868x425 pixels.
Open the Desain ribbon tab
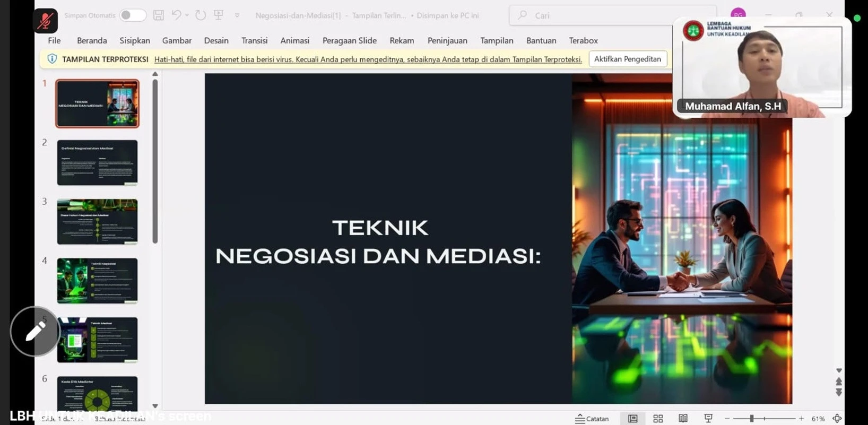216,40
